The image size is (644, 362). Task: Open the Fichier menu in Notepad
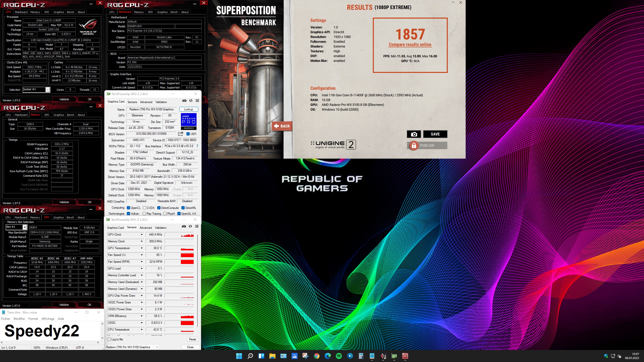6,319
